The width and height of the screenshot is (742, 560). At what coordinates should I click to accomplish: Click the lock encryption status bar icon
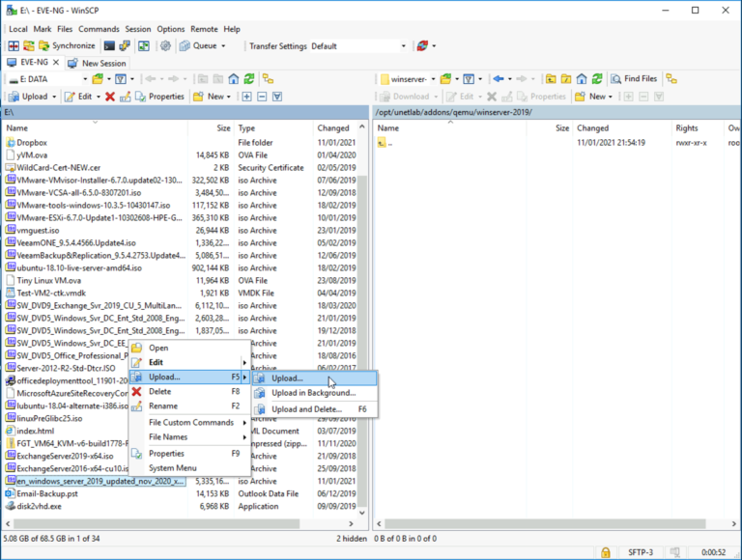[x=605, y=552]
